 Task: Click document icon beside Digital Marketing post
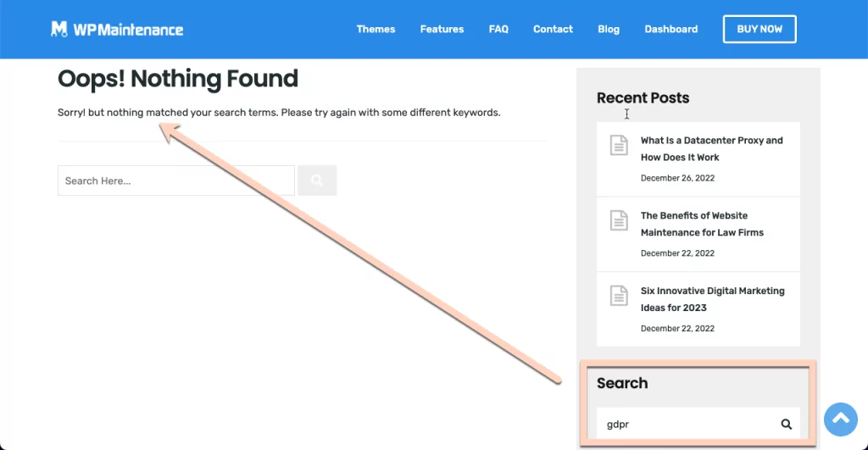(619, 296)
